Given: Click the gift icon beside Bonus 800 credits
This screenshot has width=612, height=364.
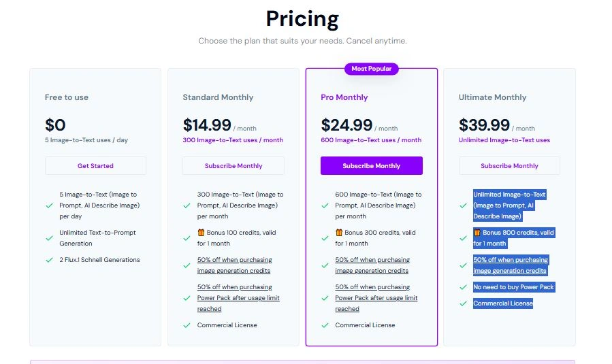Looking at the screenshot, I should pyautogui.click(x=477, y=233).
